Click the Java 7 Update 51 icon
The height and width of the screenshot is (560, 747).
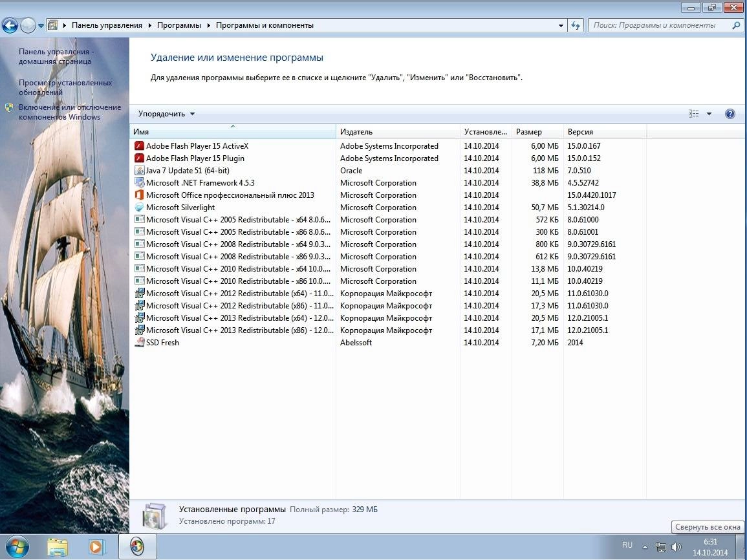click(x=139, y=171)
